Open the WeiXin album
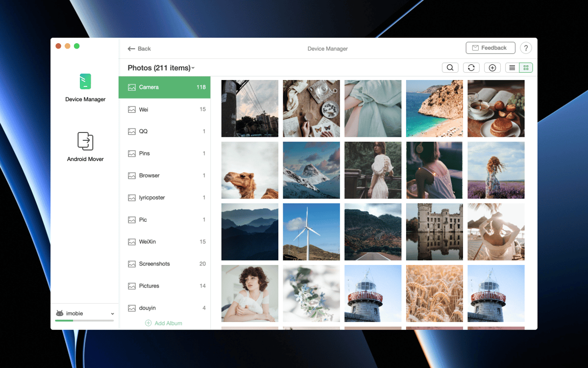 coord(165,242)
